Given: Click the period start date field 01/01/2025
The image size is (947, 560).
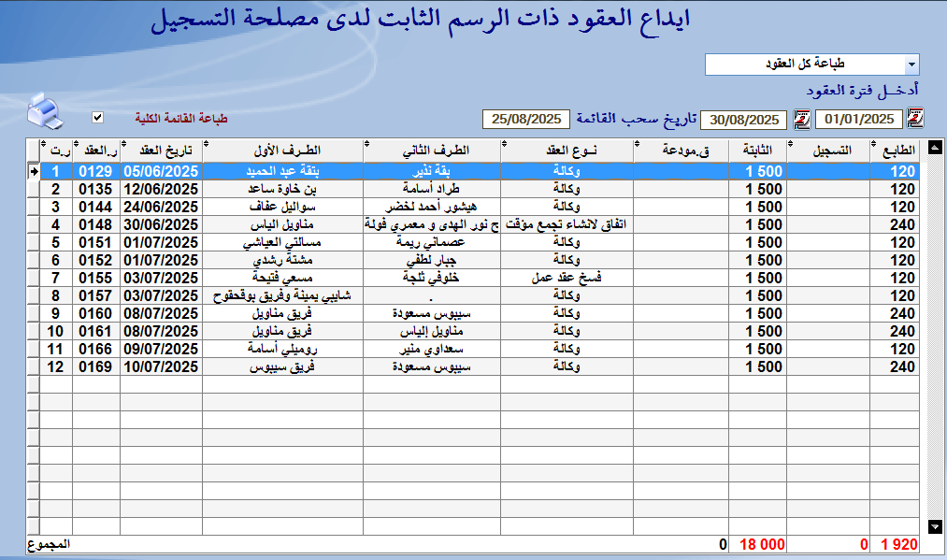Looking at the screenshot, I should pyautogui.click(x=859, y=120).
